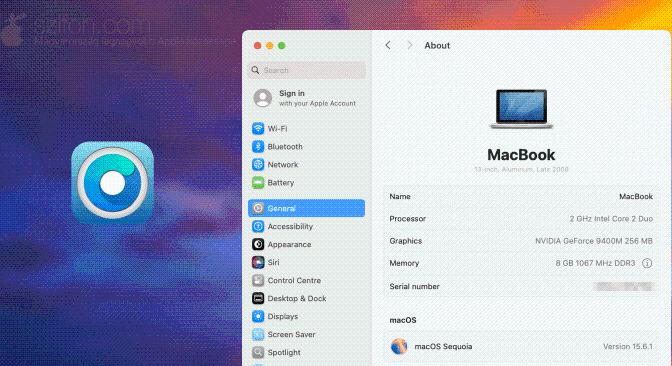Click the Memory info icon
This screenshot has height=366, width=672.
click(x=647, y=263)
